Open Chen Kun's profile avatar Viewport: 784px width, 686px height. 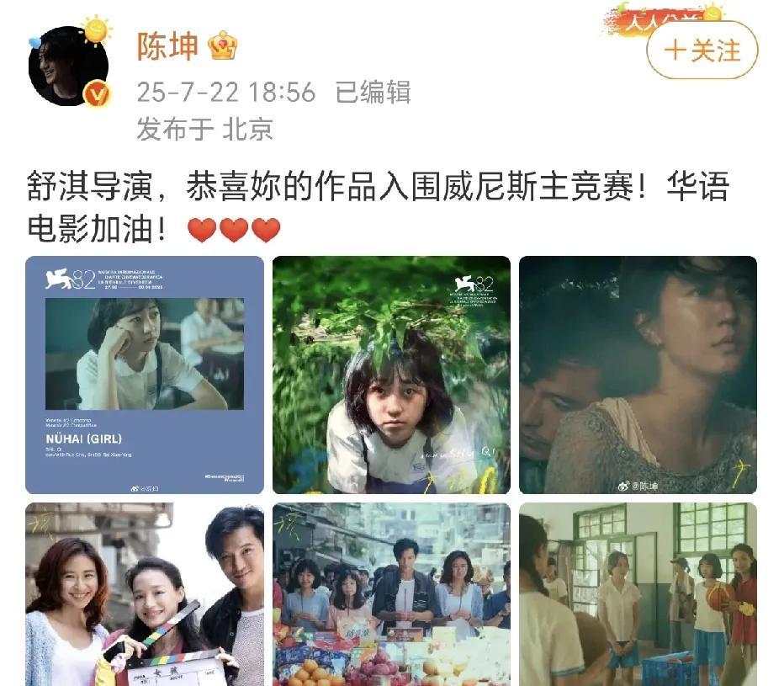tap(68, 66)
